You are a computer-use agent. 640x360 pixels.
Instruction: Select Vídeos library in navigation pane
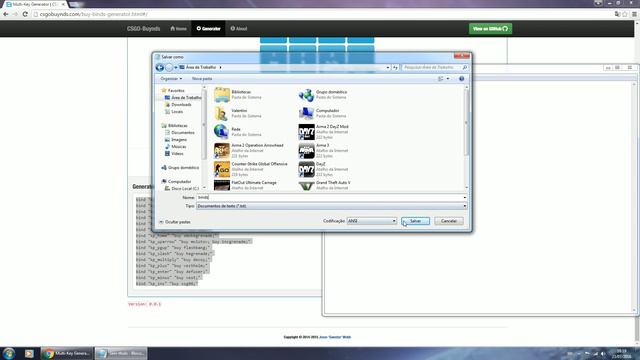(177, 153)
